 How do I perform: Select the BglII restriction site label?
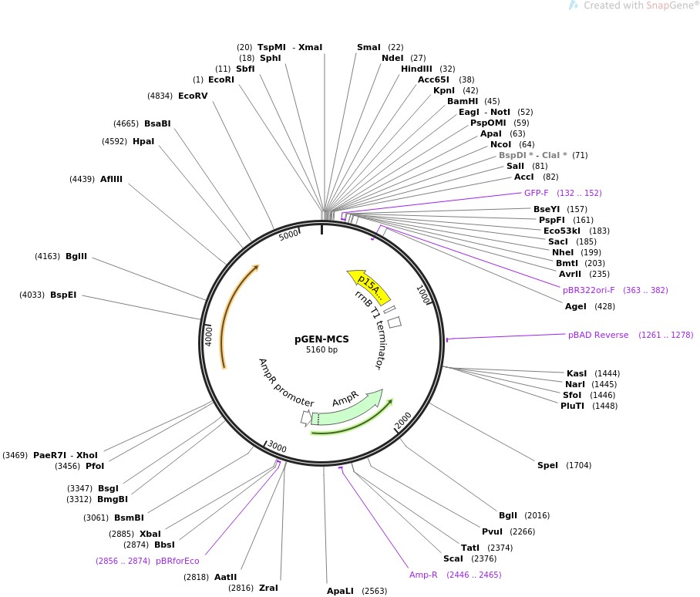(x=76, y=256)
